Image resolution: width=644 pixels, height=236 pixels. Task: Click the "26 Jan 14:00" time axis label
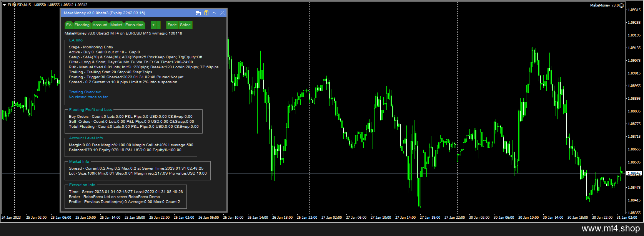(258, 218)
